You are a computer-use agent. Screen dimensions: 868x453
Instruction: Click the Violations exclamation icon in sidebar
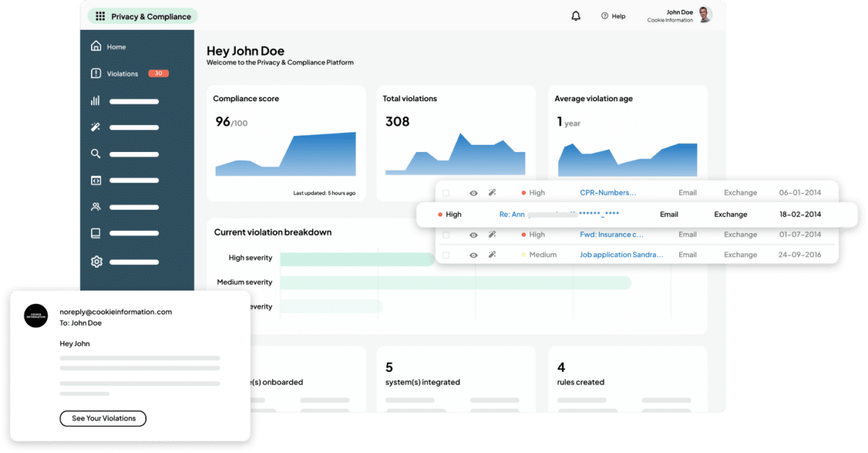96,73
